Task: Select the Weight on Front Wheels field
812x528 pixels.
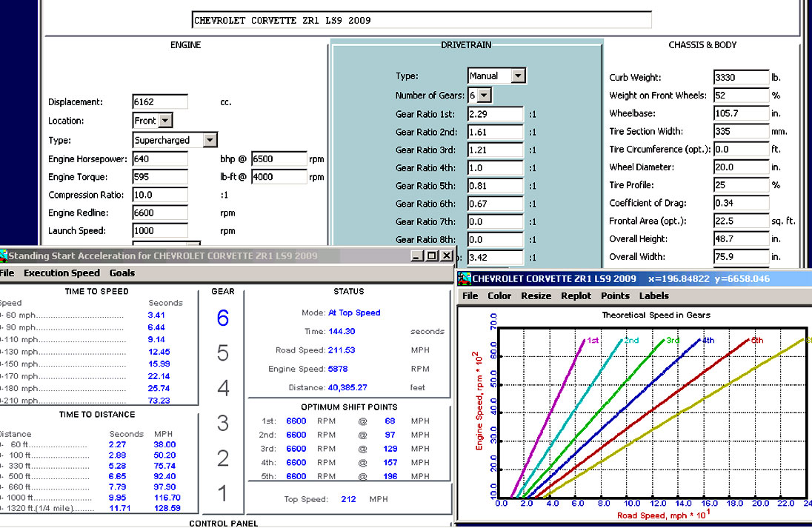Action: (x=741, y=96)
